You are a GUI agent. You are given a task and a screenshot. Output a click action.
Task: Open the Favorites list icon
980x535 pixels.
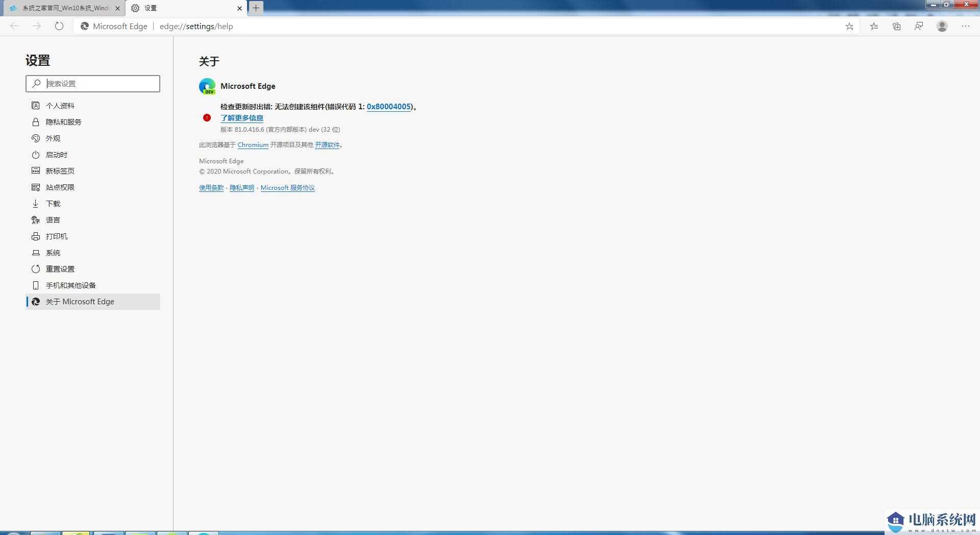pyautogui.click(x=874, y=27)
